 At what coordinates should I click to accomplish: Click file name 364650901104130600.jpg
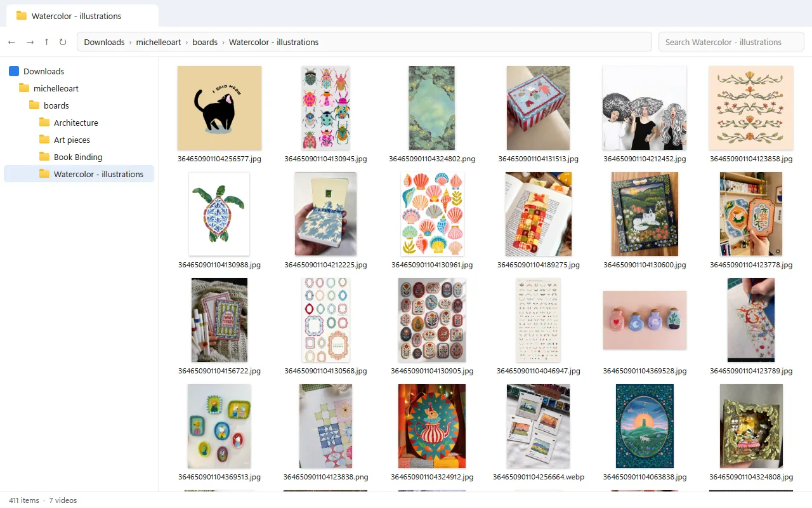645,265
